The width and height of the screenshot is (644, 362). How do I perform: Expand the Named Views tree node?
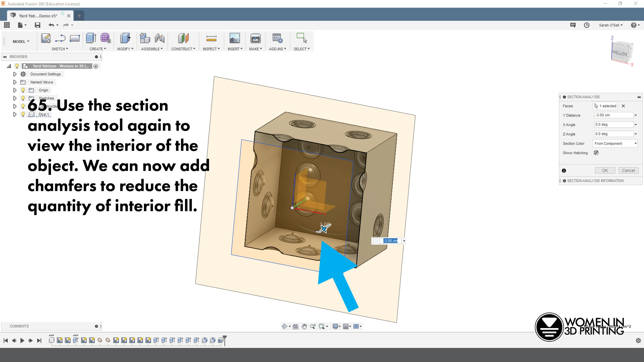tap(15, 82)
